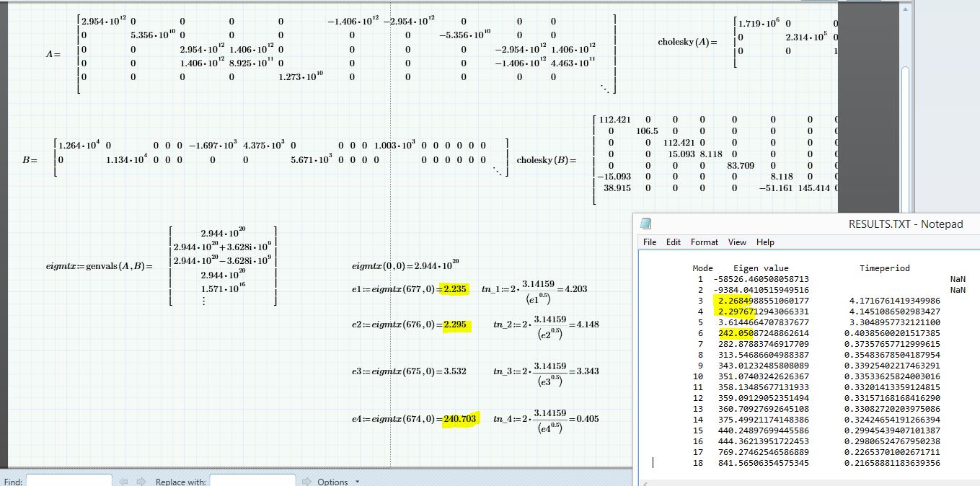Select the highlighted e4 result 240.703
Image resolution: width=980 pixels, height=486 pixels.
(x=459, y=419)
